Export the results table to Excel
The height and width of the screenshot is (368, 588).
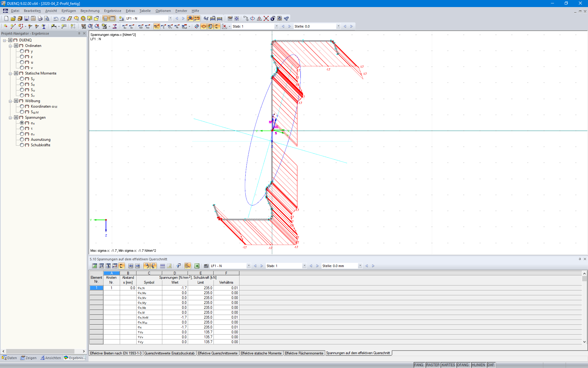[x=197, y=266]
